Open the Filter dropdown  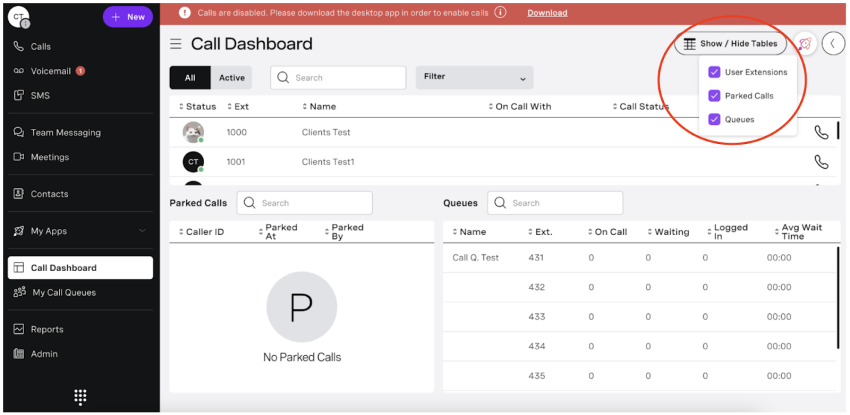[x=475, y=77]
